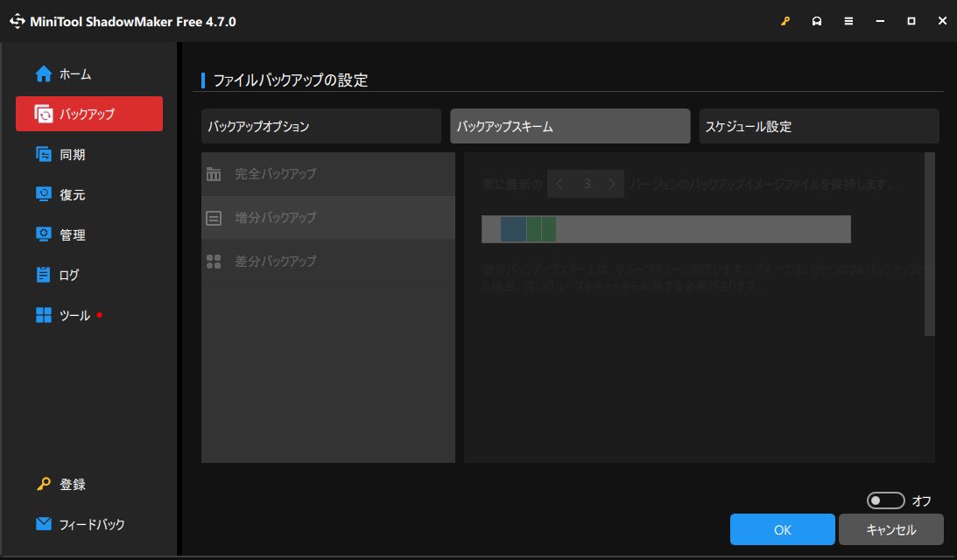Switch to バックアップスキーム tab

(x=570, y=126)
